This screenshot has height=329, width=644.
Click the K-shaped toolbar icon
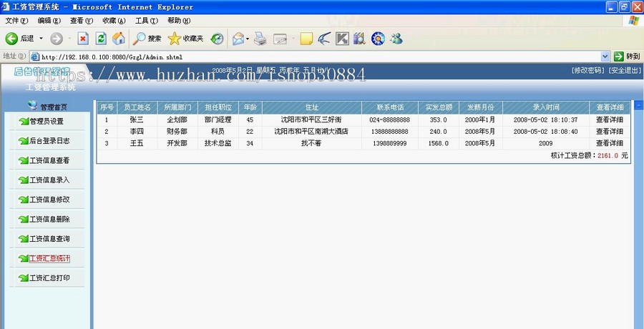(x=342, y=39)
